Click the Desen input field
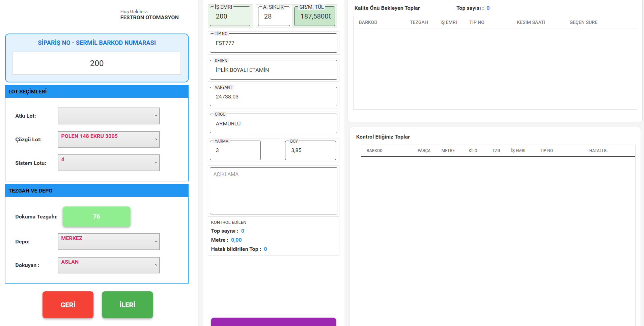 [273, 70]
